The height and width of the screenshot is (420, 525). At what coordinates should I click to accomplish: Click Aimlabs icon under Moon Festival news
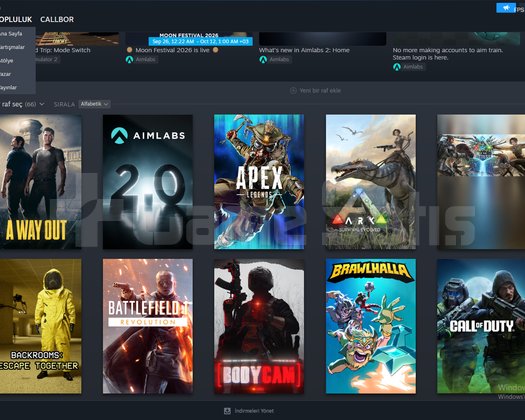click(x=129, y=59)
